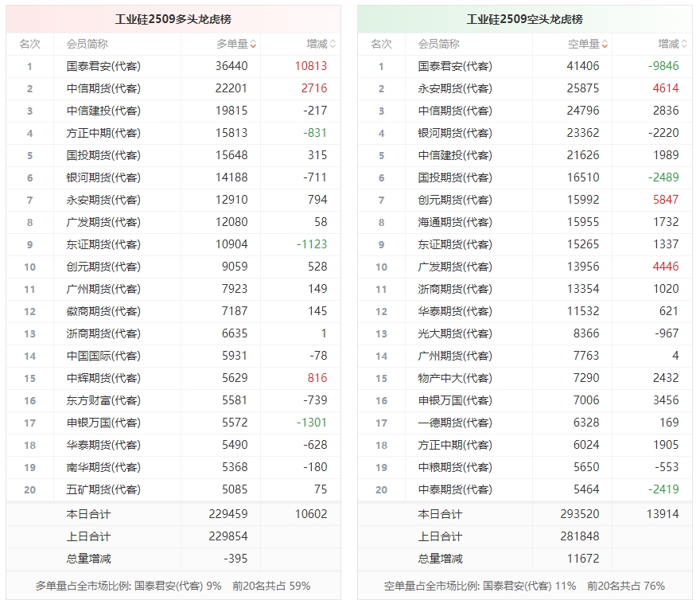The width and height of the screenshot is (700, 604).
Task: Sort short table by 空单量 arrow icon
Action: (x=605, y=44)
